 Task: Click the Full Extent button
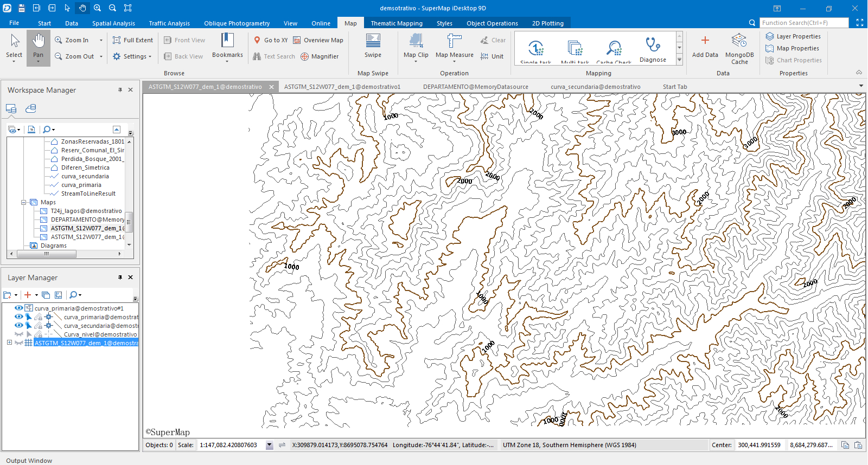click(x=133, y=40)
